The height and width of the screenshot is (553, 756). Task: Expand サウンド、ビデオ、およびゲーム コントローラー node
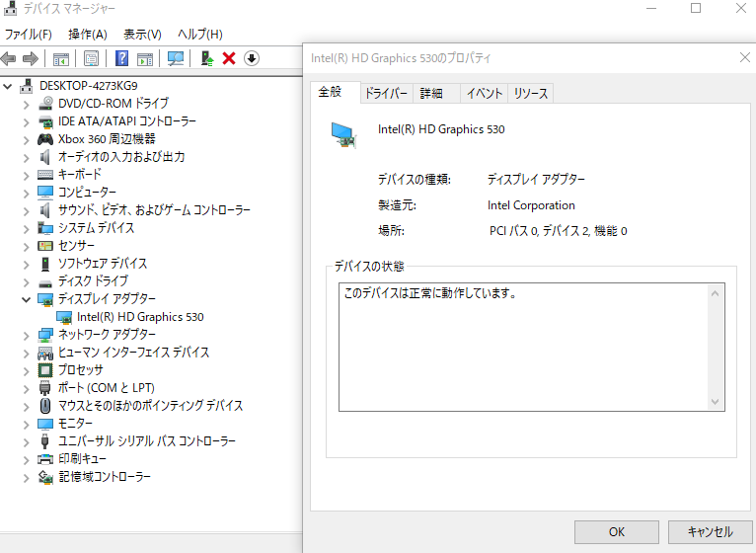[x=26, y=211]
